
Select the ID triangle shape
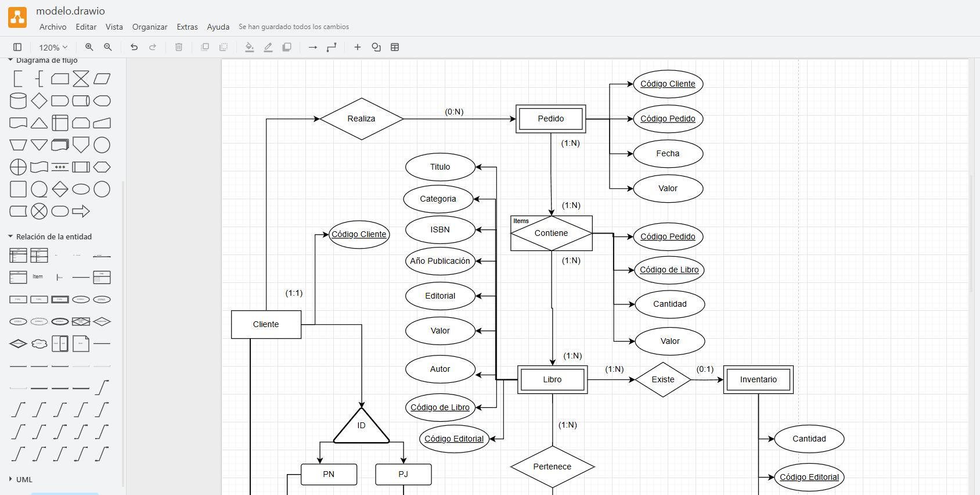[x=361, y=425]
